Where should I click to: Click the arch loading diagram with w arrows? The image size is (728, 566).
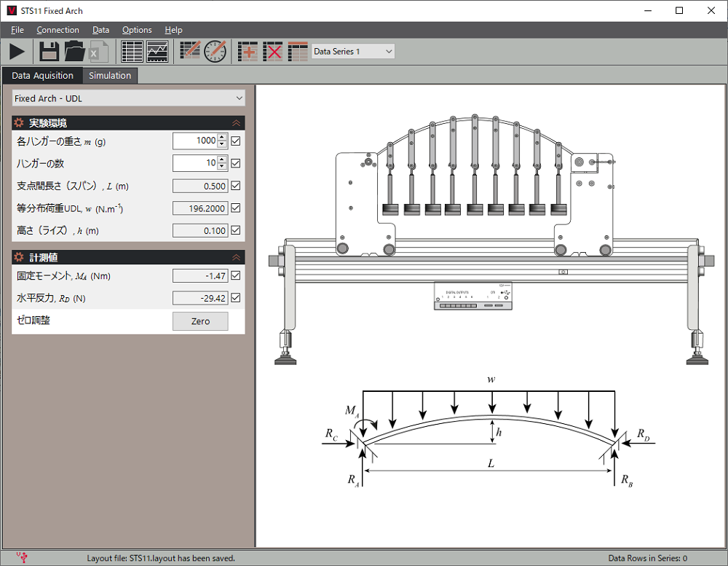[x=489, y=432]
